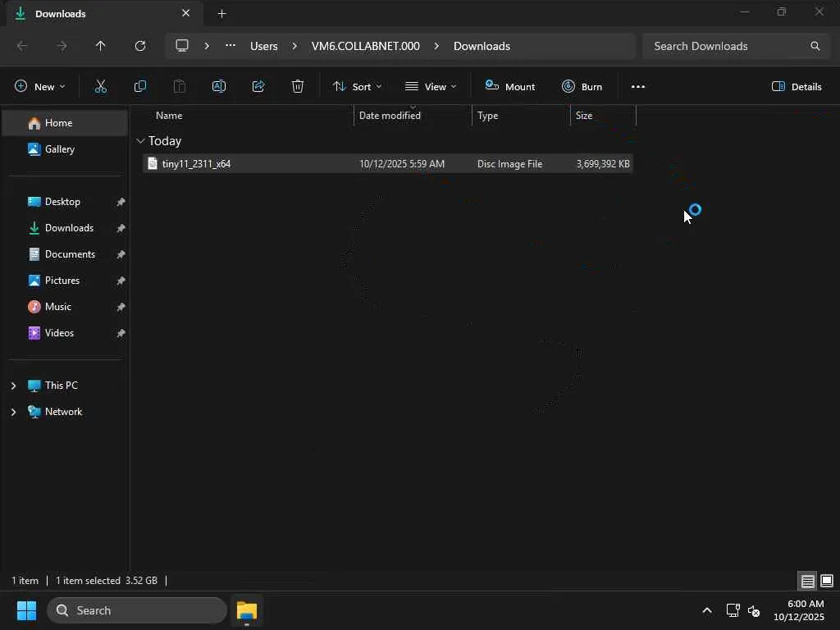
Task: Mount the selected disc image
Action: (x=510, y=86)
